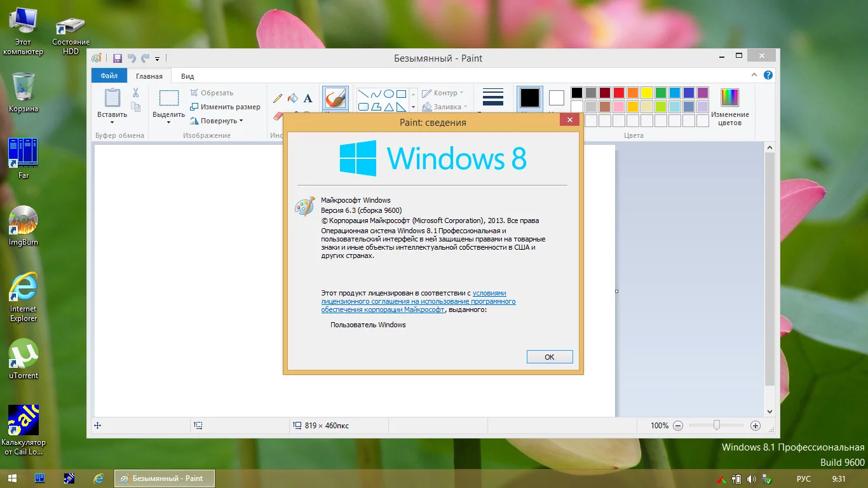Image resolution: width=868 pixels, height=488 pixels.
Task: Expand the Вставить dropdown arrow
Action: [112, 122]
